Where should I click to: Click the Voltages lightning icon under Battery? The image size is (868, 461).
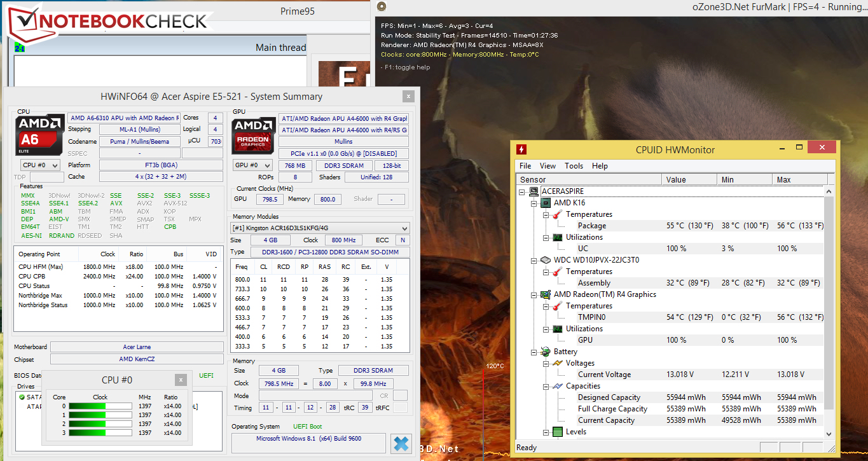(557, 363)
